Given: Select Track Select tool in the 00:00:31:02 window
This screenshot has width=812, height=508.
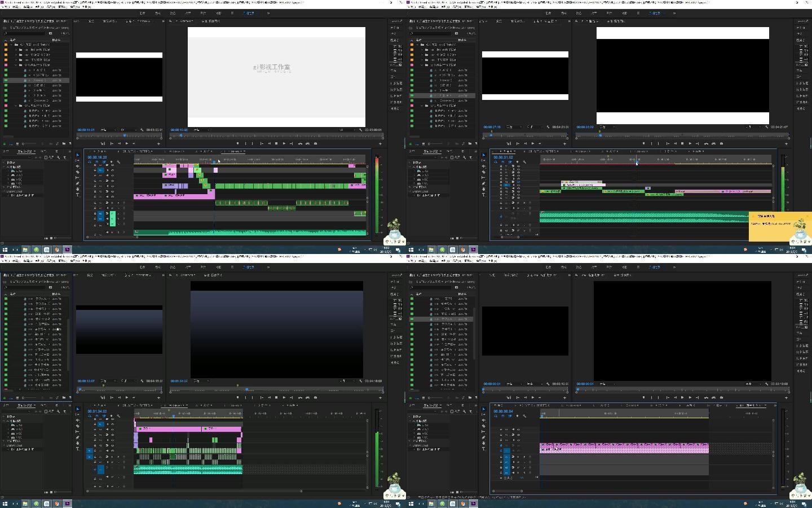Looking at the screenshot, I should point(484,161).
